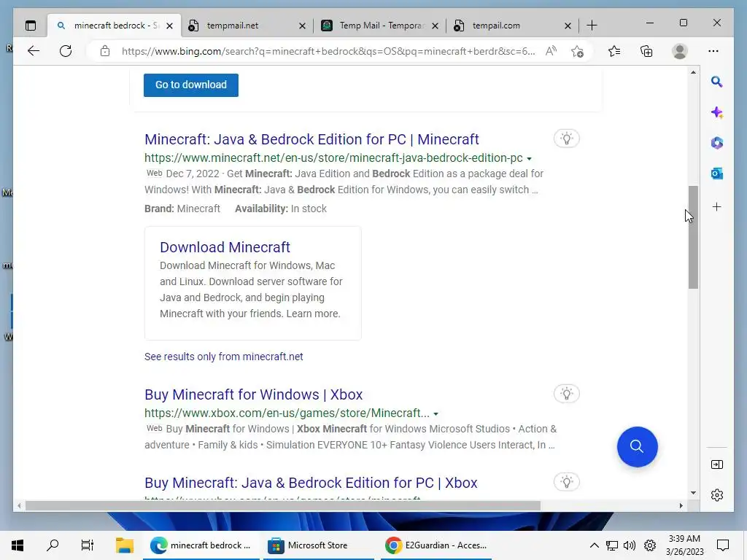
Task: Switch to Microsoft Store taskbar window
Action: click(x=317, y=545)
